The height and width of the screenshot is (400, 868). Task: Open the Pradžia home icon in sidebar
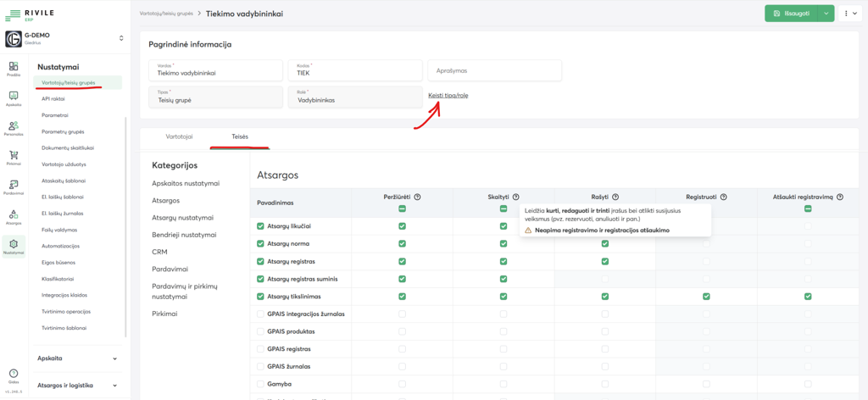pyautogui.click(x=14, y=68)
